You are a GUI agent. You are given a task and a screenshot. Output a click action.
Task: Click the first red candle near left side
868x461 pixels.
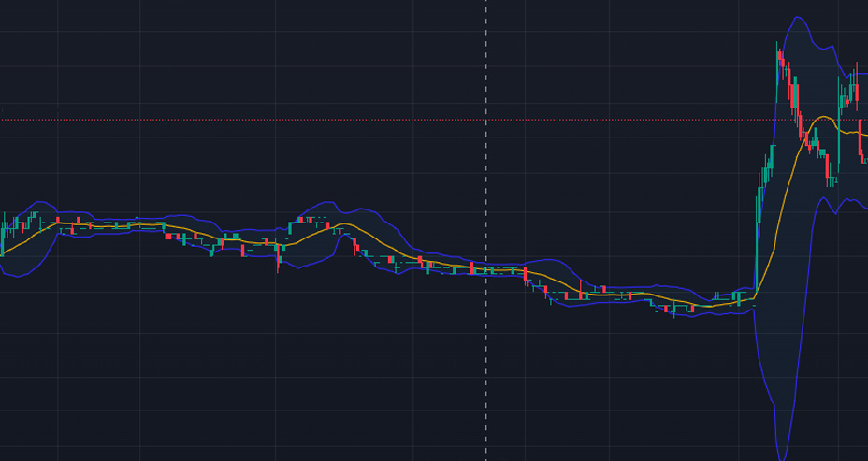click(x=57, y=221)
